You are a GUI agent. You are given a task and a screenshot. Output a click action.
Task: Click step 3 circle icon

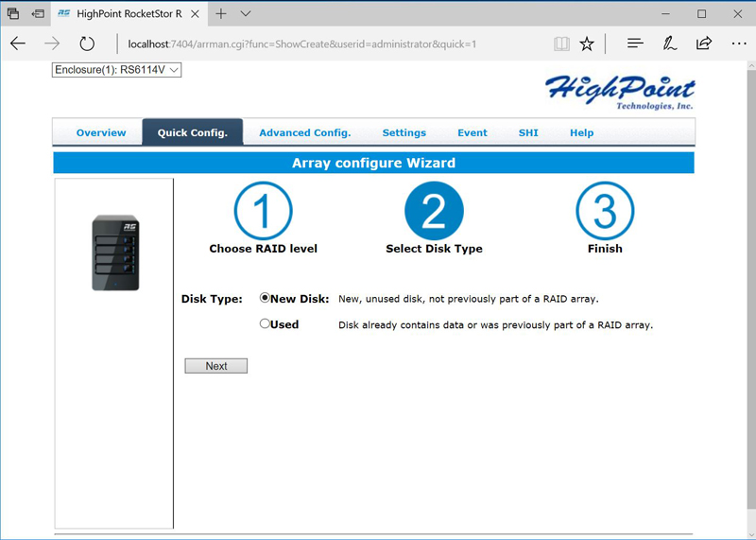coord(605,211)
